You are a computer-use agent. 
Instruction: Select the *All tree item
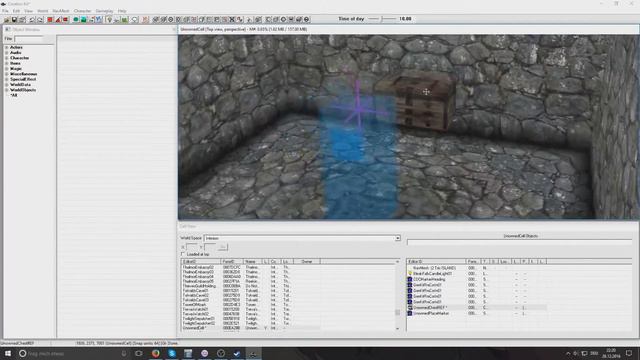[x=14, y=95]
